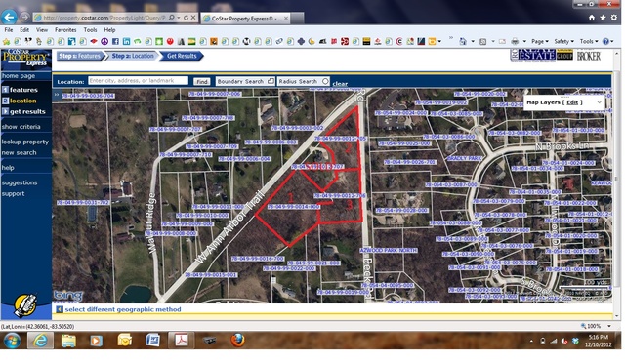Click the Facebook bookmark in favorites bar
Image resolution: width=625 pixels, height=364 pixels.
pos(115,41)
